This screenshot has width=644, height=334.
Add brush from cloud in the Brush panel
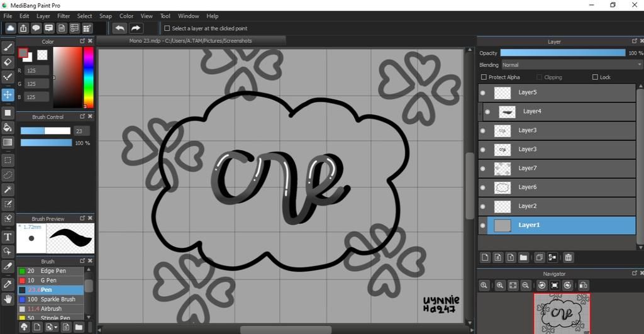pos(25,327)
